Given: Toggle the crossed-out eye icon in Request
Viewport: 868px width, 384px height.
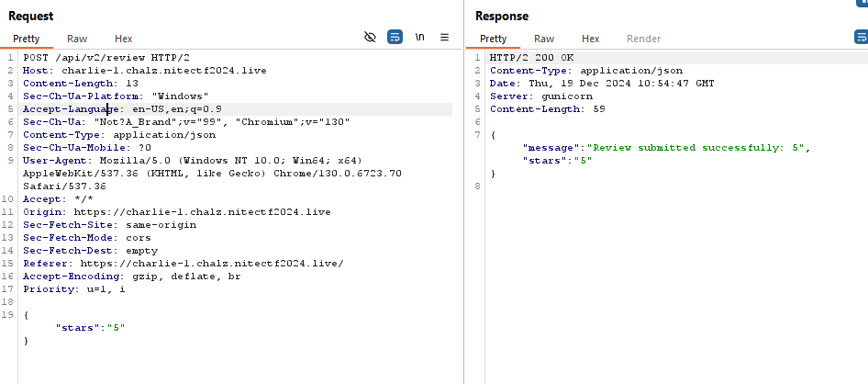Looking at the screenshot, I should click(370, 38).
